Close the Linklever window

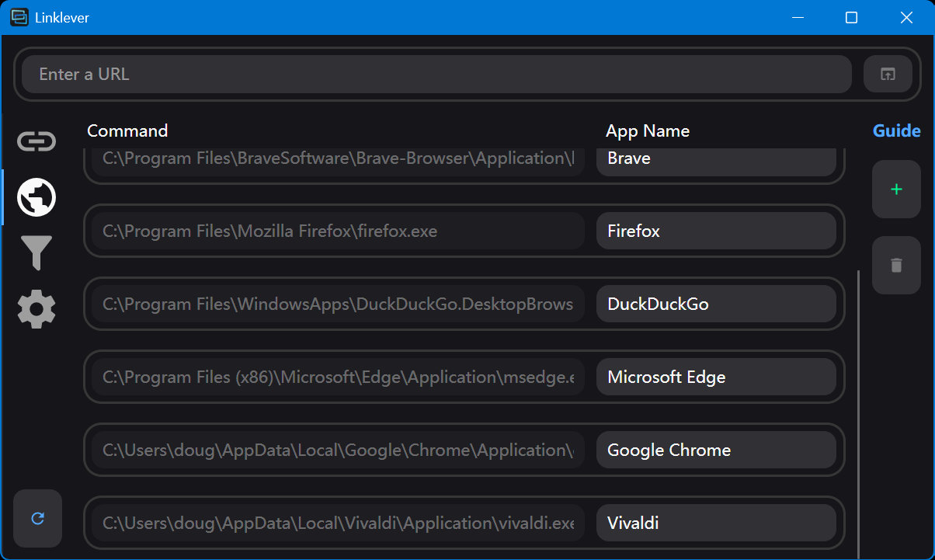tap(906, 17)
